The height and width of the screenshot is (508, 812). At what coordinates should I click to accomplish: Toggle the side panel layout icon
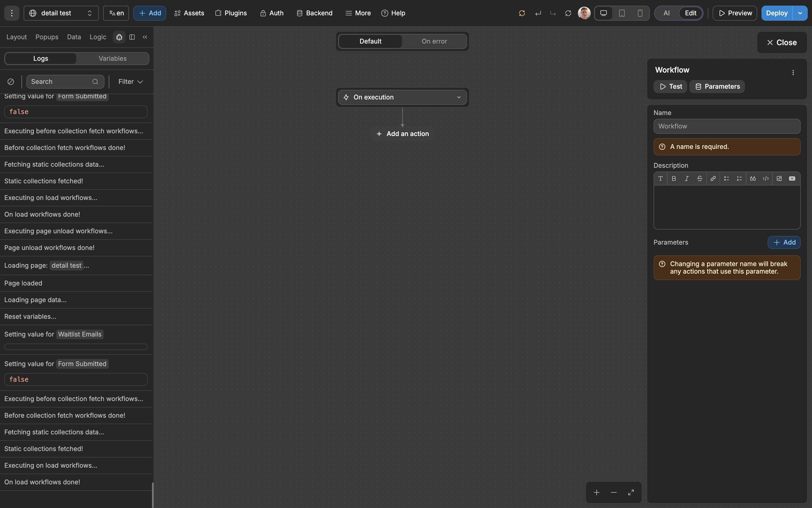(132, 37)
